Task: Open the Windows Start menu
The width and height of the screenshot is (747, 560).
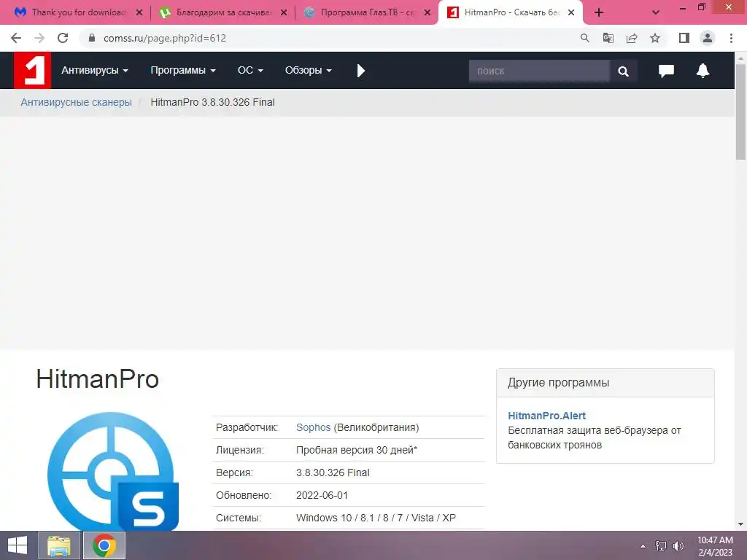Action: 18,545
